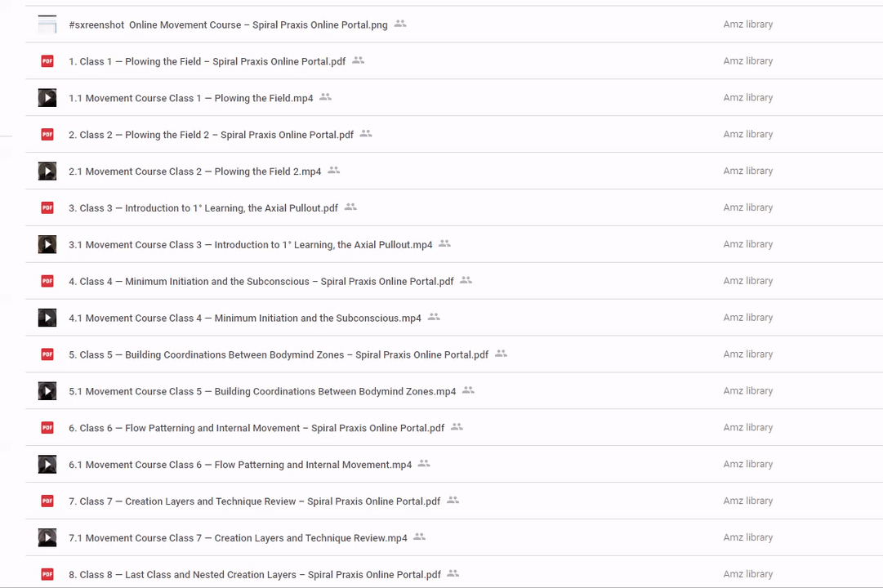Click the video icon for 1.1 Movement Course Class 1
The width and height of the screenshot is (883, 588).
[47, 98]
